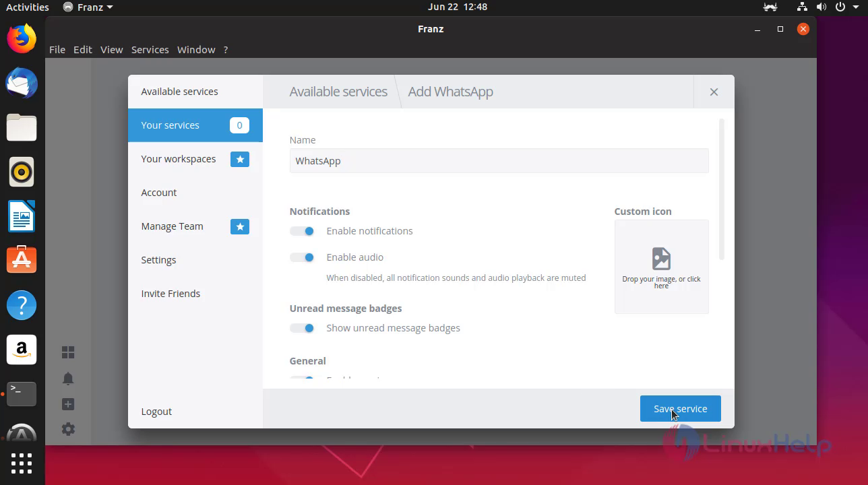This screenshot has width=868, height=485.
Task: Toggle Show unread message badges switch
Action: point(302,328)
